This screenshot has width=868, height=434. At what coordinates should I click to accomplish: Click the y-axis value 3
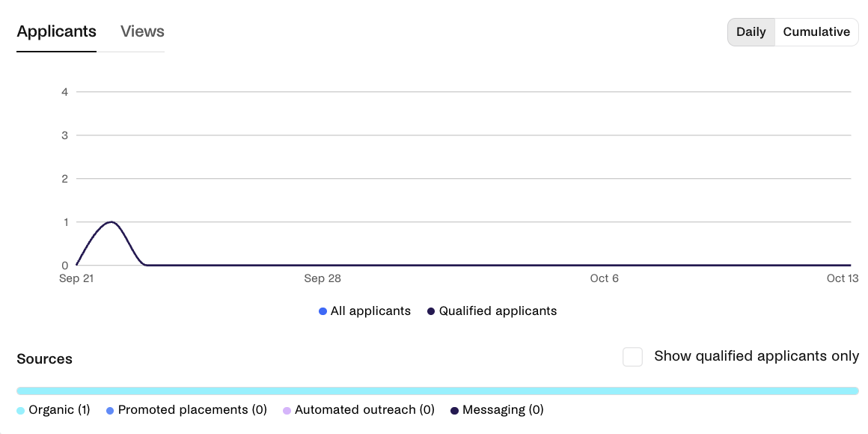65,135
